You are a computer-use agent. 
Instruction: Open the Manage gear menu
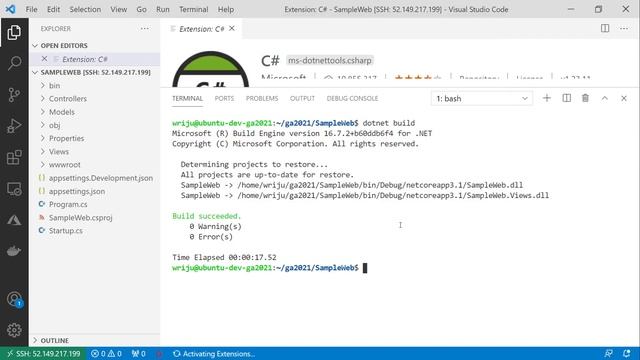[14, 330]
